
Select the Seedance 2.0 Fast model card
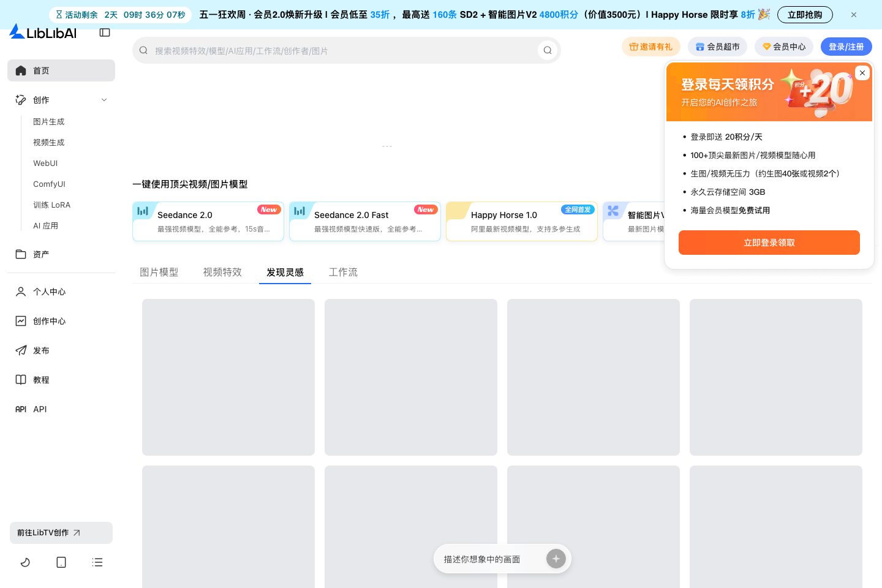click(x=365, y=221)
